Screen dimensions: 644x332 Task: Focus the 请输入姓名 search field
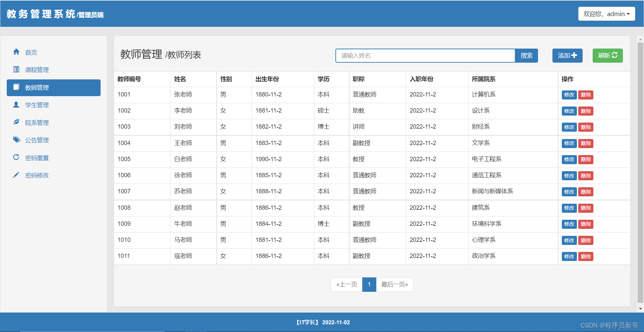pos(425,56)
